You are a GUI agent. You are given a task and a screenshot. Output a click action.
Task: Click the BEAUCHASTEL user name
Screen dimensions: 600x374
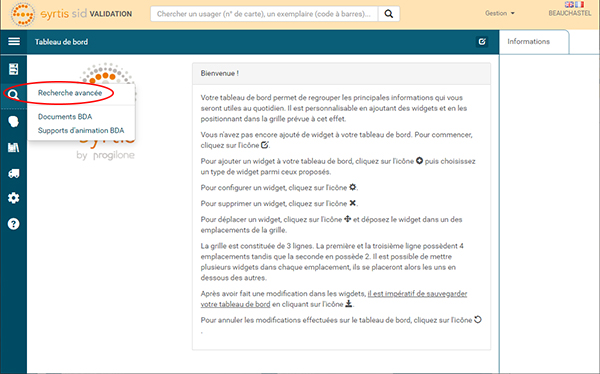(570, 13)
